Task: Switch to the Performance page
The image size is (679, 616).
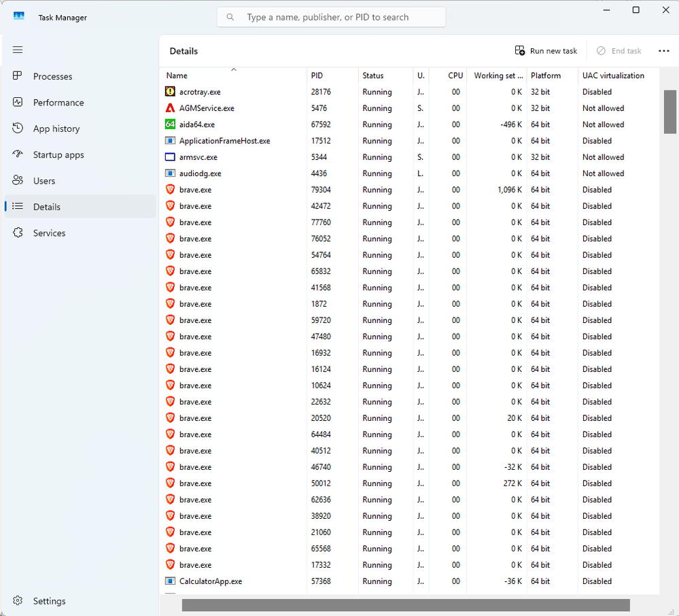Action: (80, 102)
